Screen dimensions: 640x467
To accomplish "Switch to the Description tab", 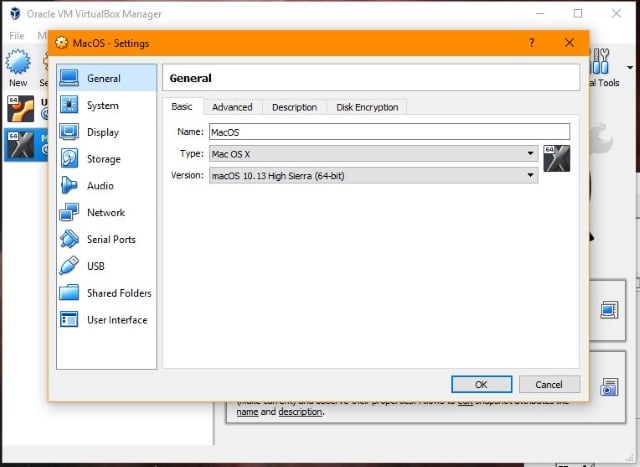I will (294, 107).
